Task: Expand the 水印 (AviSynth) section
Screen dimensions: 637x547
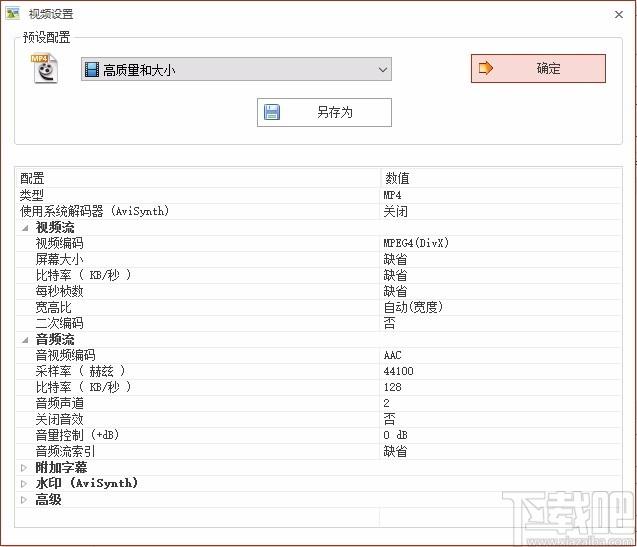Action: 24,484
